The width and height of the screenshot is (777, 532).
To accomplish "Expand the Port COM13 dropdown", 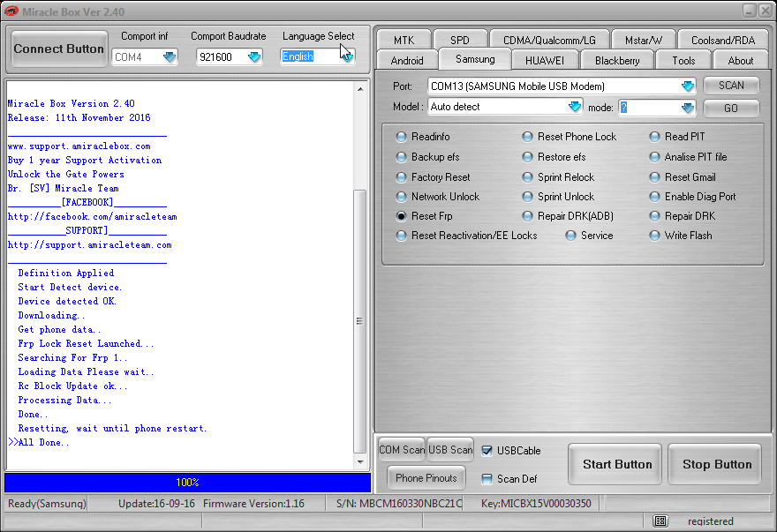I will [x=687, y=86].
